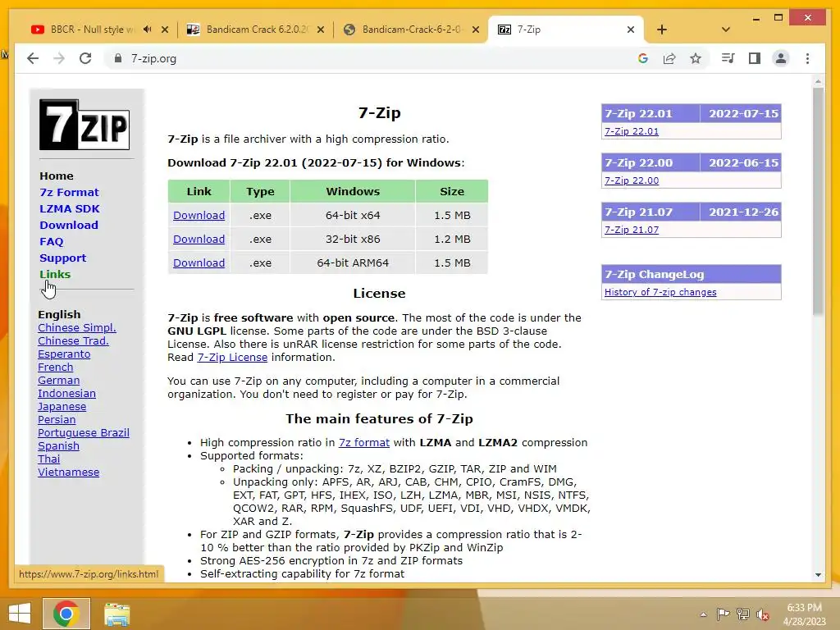Open the 7-Zip 21.07 news link
This screenshot has height=630, width=840.
[x=632, y=230]
